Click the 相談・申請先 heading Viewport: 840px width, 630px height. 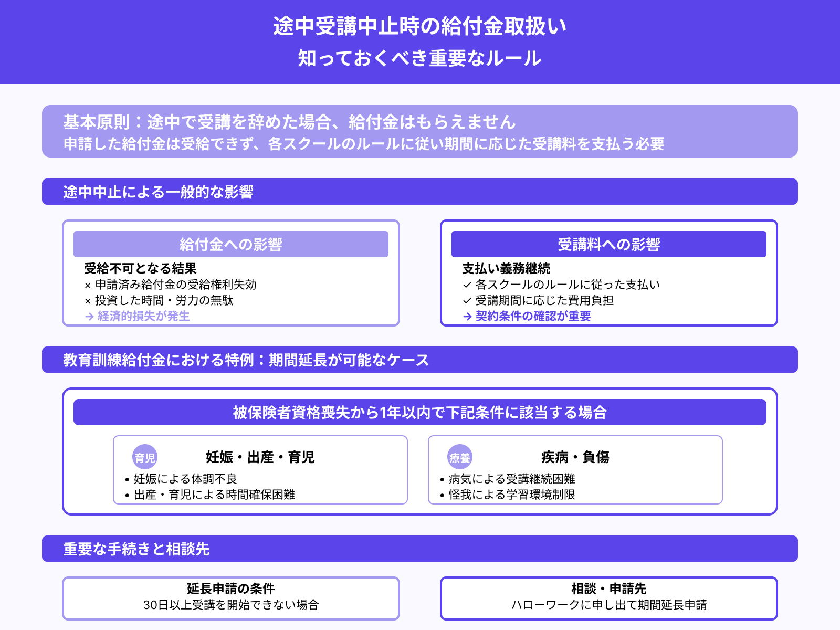609,589
